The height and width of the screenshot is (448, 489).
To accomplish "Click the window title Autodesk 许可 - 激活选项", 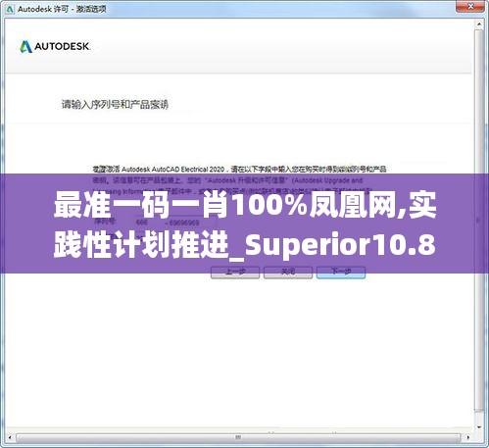I will [62, 9].
